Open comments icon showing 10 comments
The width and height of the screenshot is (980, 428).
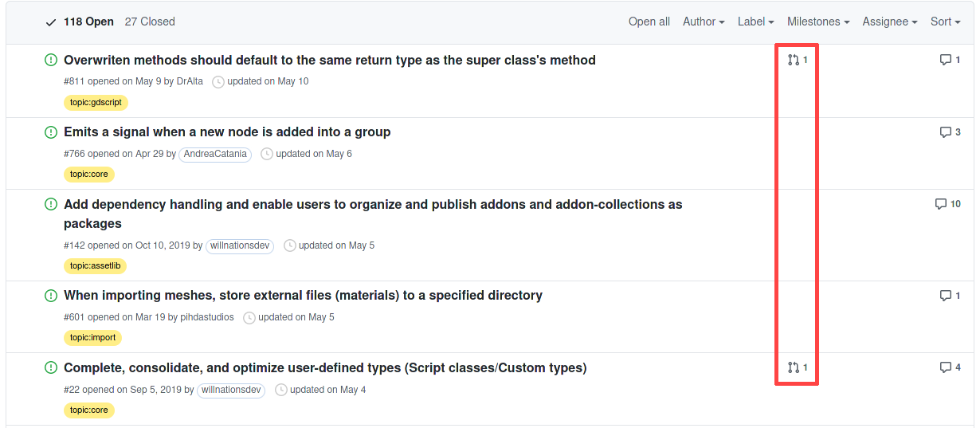pyautogui.click(x=941, y=204)
